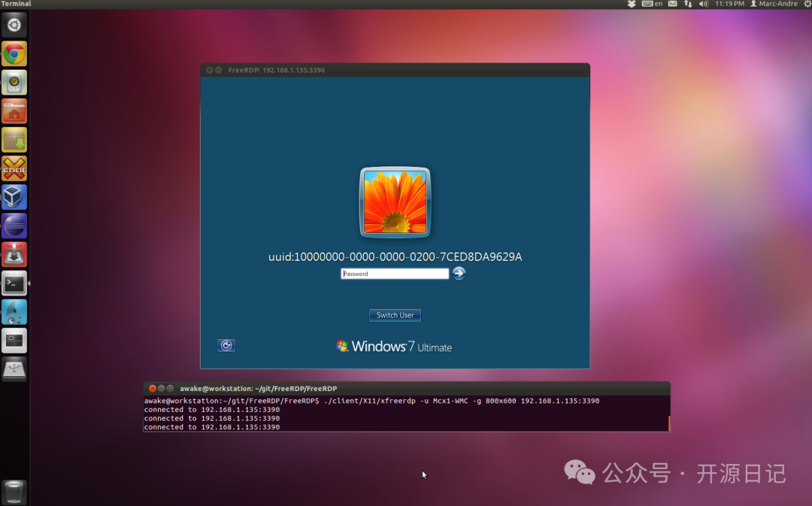
Task: Click the Ubuntu Dash home button
Action: (14, 25)
